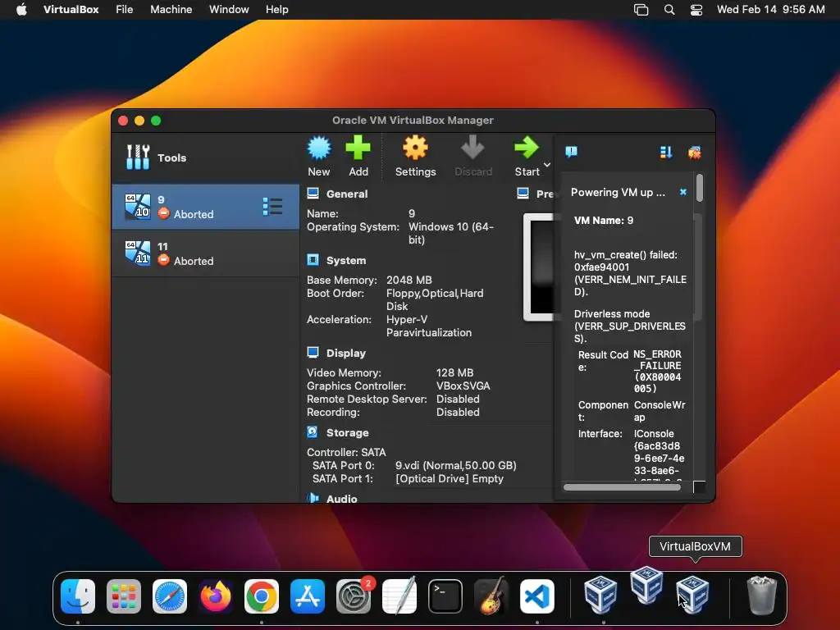Open Finder from the dock

[78, 596]
